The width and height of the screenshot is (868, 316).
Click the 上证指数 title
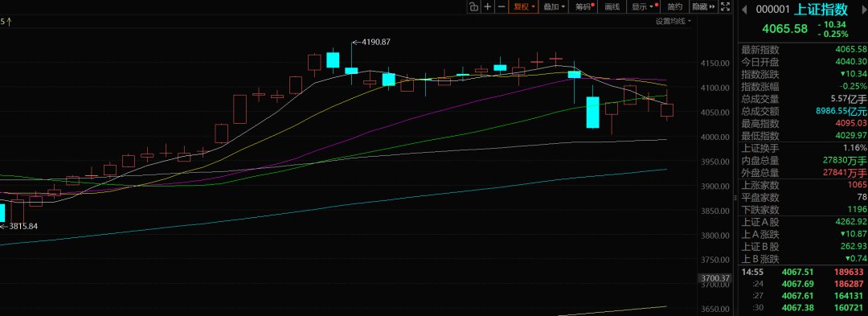point(821,9)
